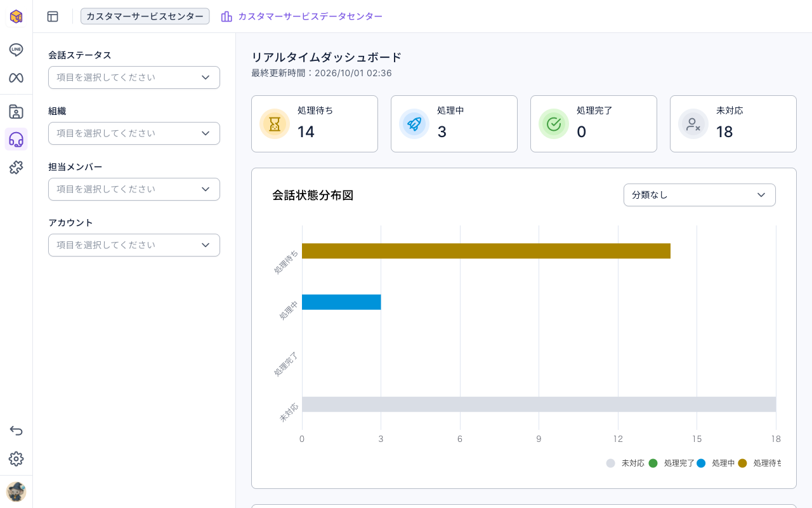Image resolution: width=812 pixels, height=508 pixels.
Task: Click the hourglass 処理待ち icon
Action: click(x=275, y=124)
